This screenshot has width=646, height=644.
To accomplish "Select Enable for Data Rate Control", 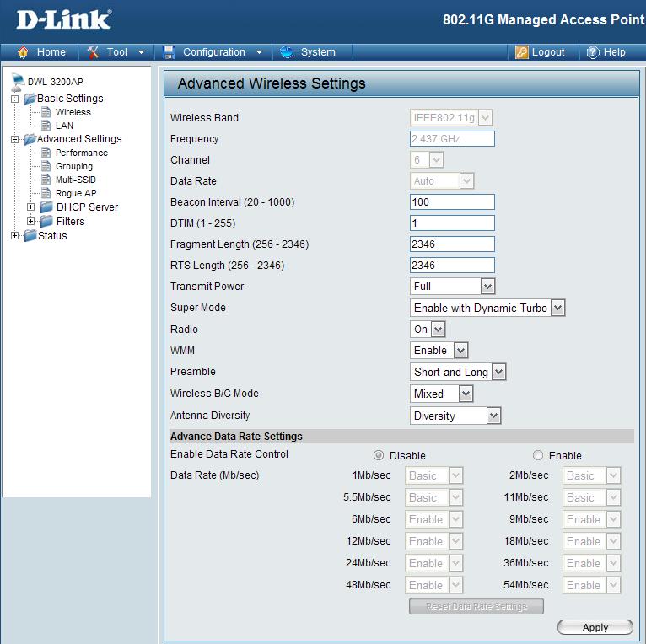I will [538, 455].
